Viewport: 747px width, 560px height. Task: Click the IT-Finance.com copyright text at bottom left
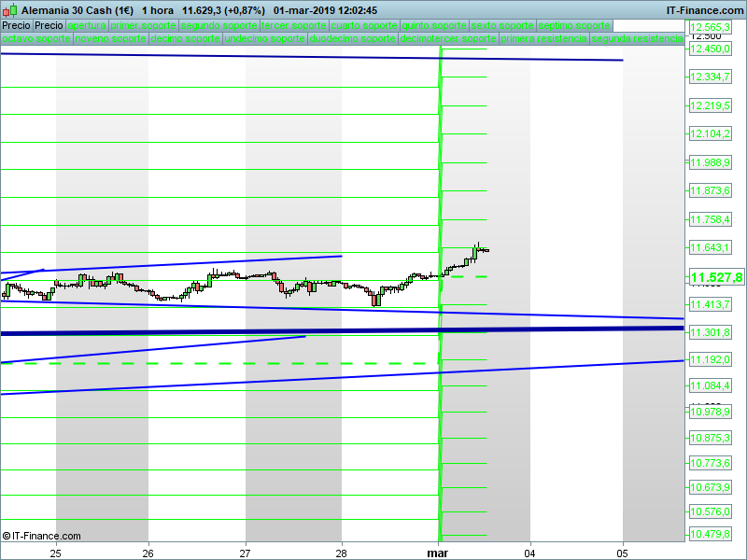[x=41, y=536]
